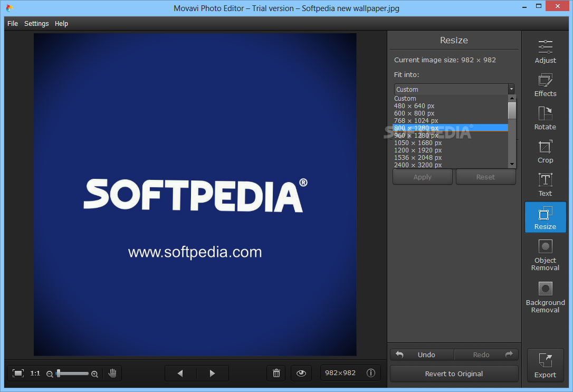
Task: Click the Fit into Custom combo box
Action: coord(454,89)
